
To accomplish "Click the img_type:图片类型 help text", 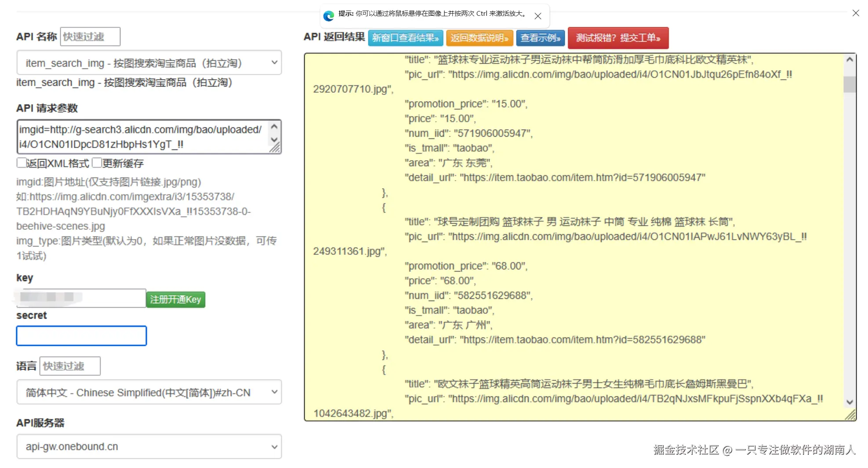I will tap(146, 248).
